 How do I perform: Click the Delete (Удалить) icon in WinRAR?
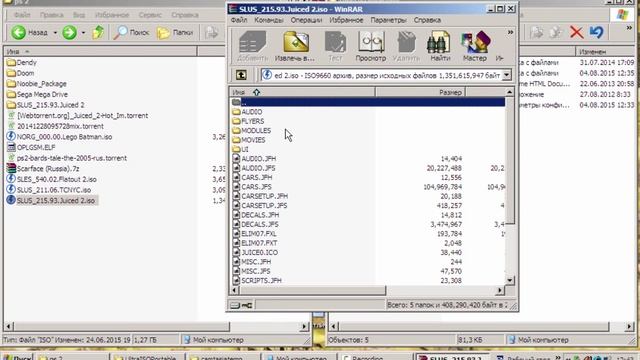[406, 46]
